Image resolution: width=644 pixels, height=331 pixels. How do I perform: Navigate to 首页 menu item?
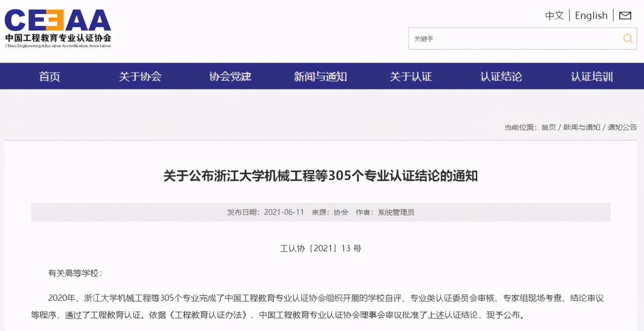(x=49, y=76)
